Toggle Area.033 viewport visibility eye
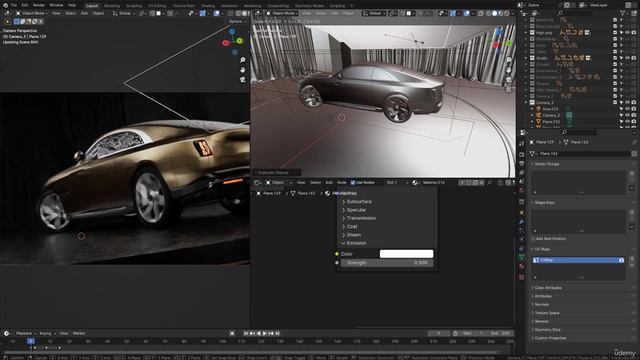Screen dimensions: 640x360 [x=627, y=109]
